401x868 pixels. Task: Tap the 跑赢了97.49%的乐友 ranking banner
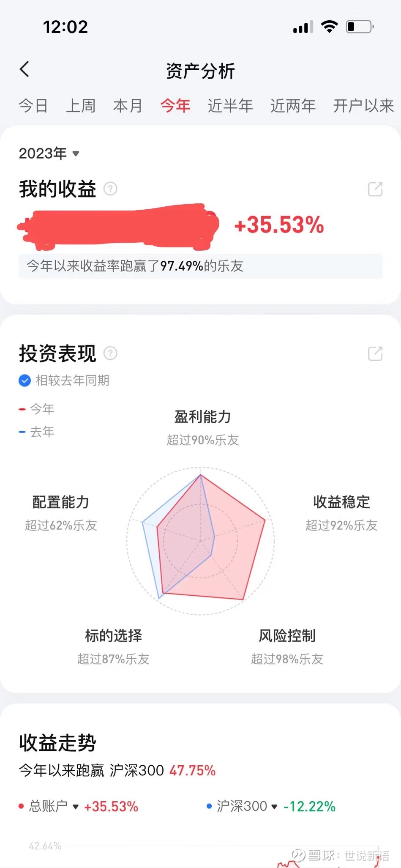click(x=200, y=266)
